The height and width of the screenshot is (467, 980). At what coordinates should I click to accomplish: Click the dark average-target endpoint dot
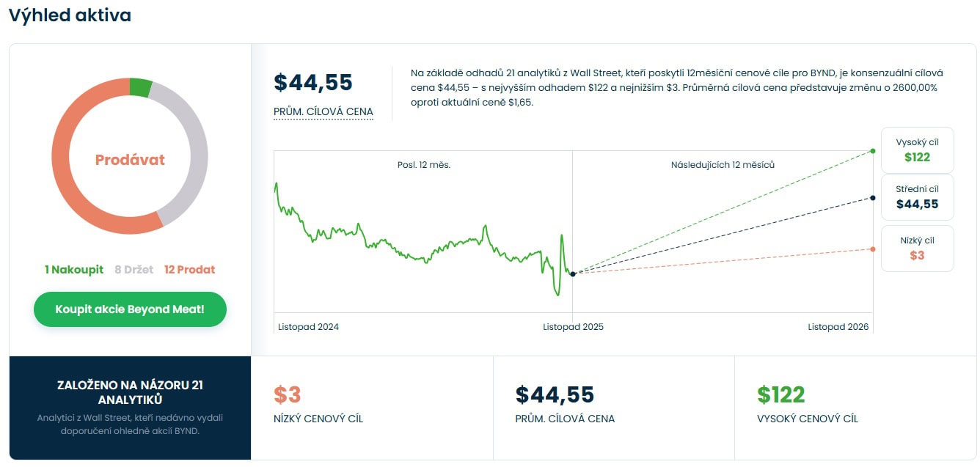click(x=872, y=198)
